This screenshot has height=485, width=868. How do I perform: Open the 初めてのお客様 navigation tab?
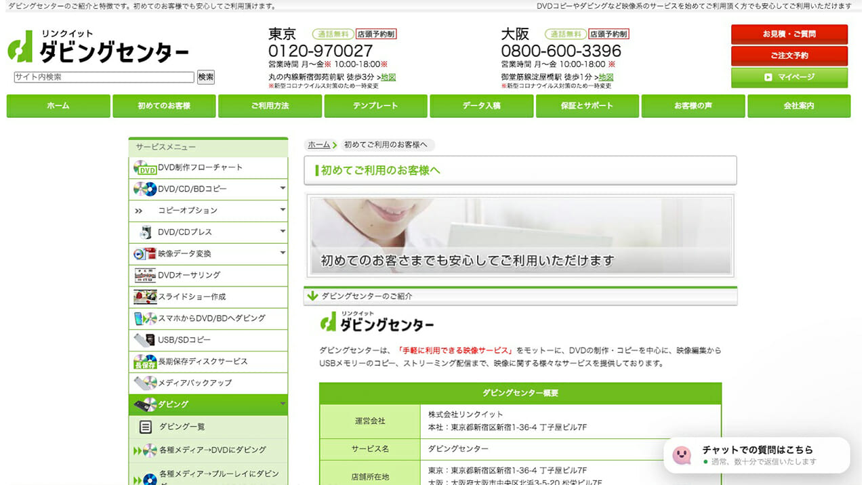pyautogui.click(x=164, y=106)
